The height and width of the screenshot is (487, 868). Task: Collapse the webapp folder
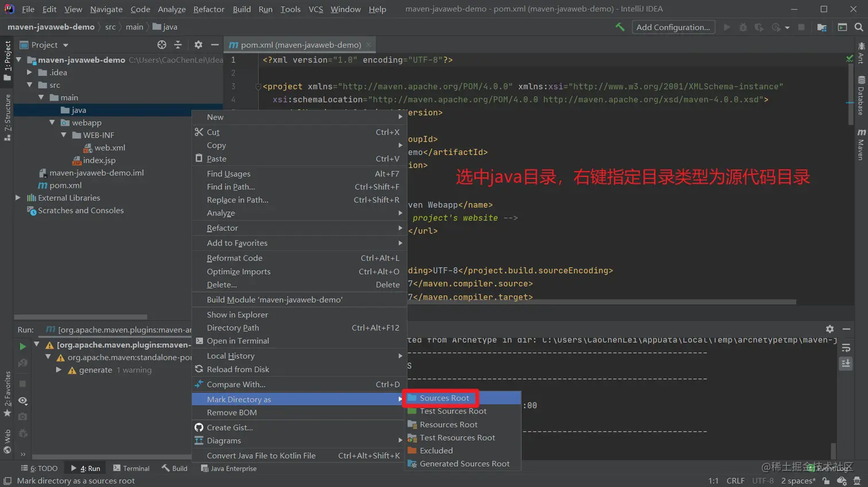pos(52,122)
